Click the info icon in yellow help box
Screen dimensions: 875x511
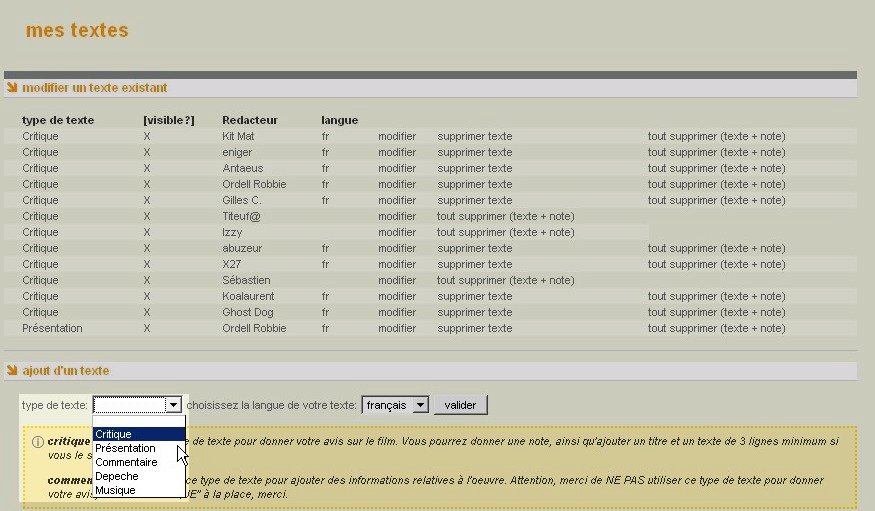pyautogui.click(x=37, y=442)
